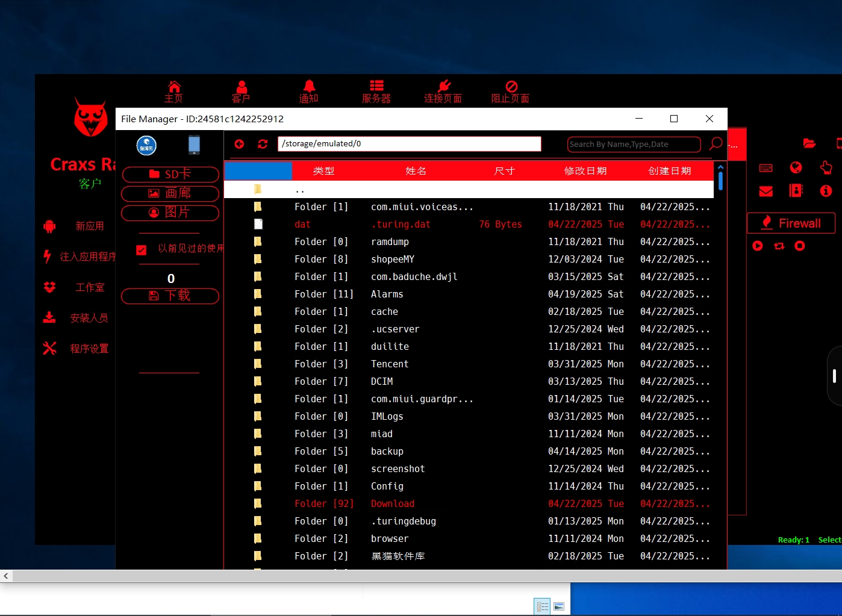Select 安装人员 label in left sidebar
Screen dimensions: 842x616
coord(89,318)
